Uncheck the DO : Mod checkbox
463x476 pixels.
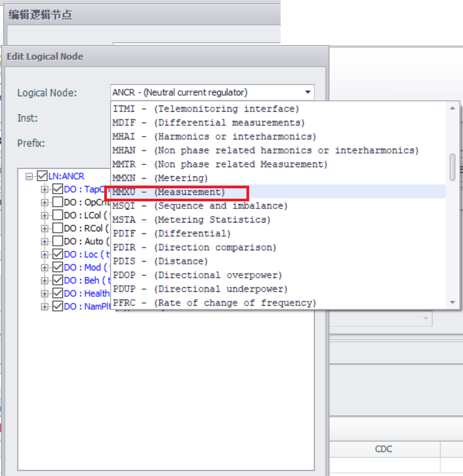pos(58,268)
